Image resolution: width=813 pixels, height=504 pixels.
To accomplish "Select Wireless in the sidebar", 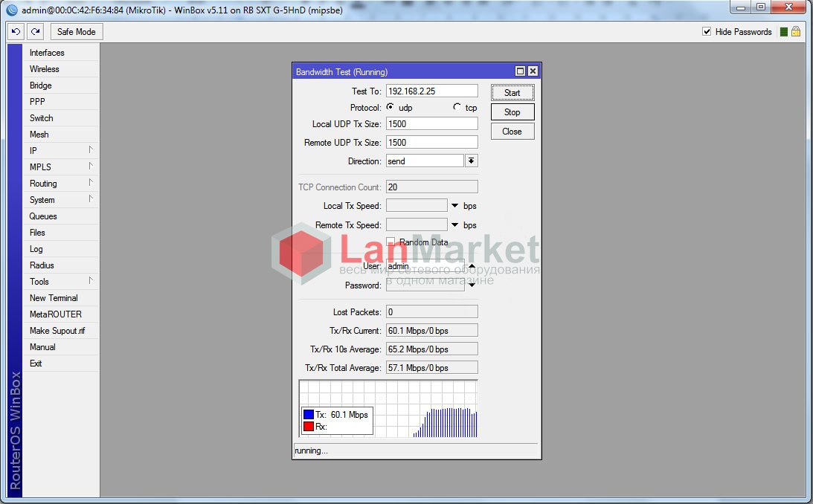I will pyautogui.click(x=44, y=68).
